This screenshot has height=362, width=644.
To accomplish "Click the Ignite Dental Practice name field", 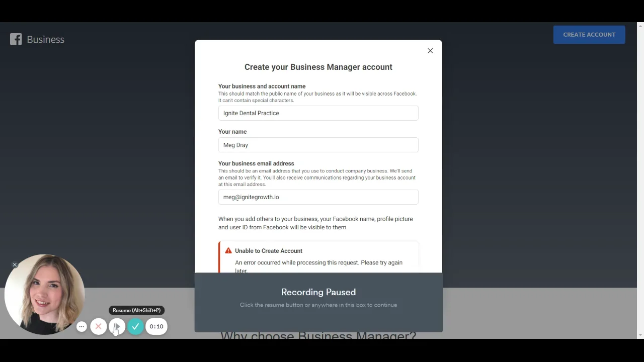I will (x=318, y=113).
